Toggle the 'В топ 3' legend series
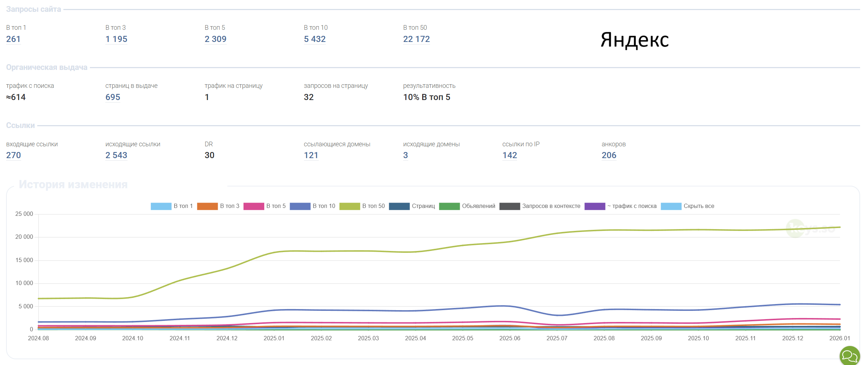 point(218,206)
